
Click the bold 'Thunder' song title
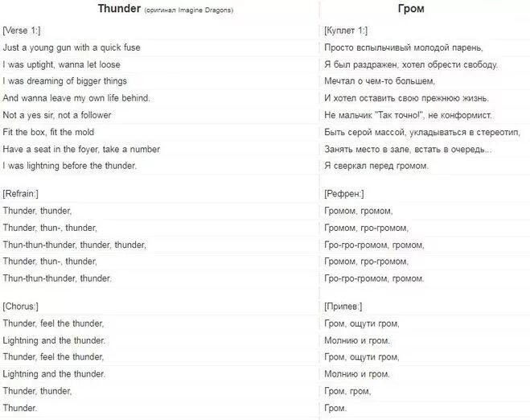pos(119,9)
